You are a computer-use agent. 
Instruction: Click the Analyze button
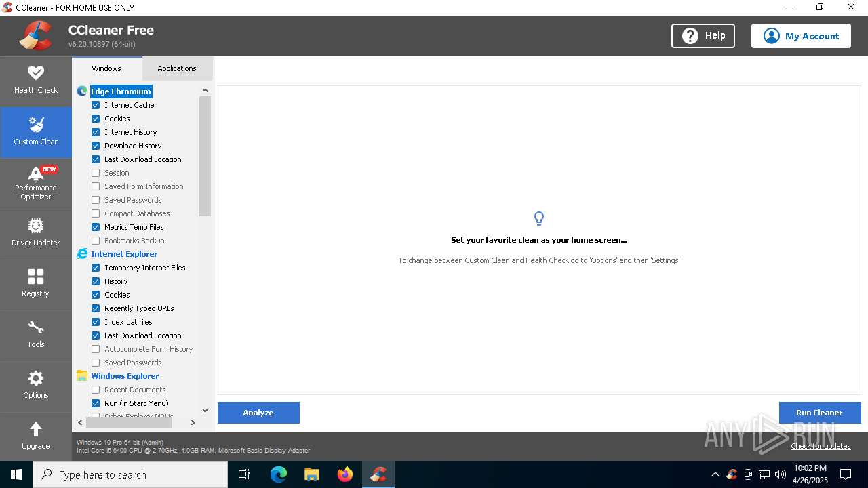(x=258, y=413)
